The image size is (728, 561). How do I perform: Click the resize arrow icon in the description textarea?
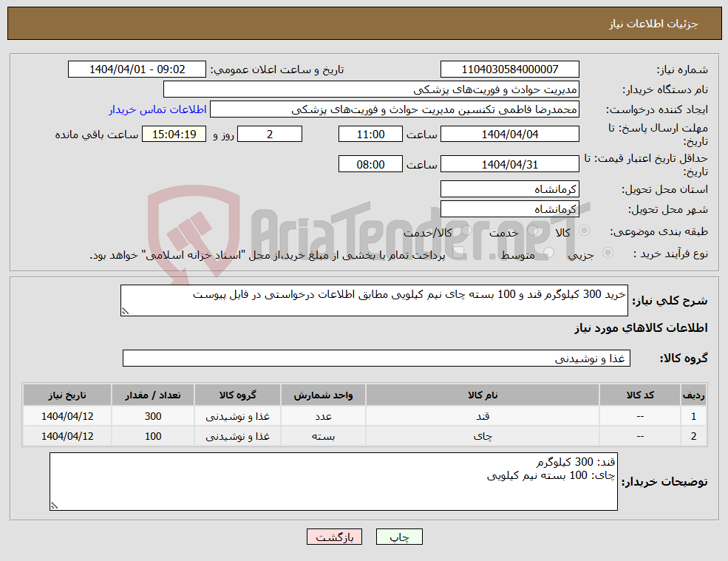126,311
